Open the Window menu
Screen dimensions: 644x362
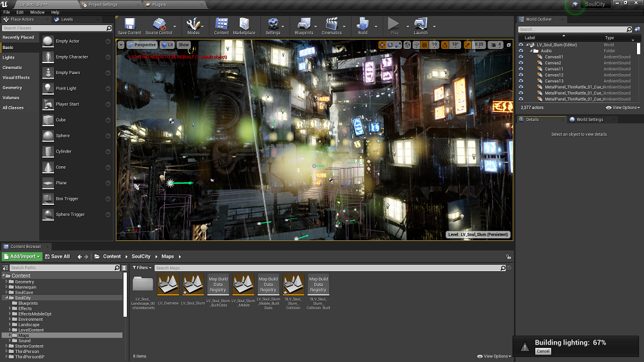pyautogui.click(x=37, y=12)
